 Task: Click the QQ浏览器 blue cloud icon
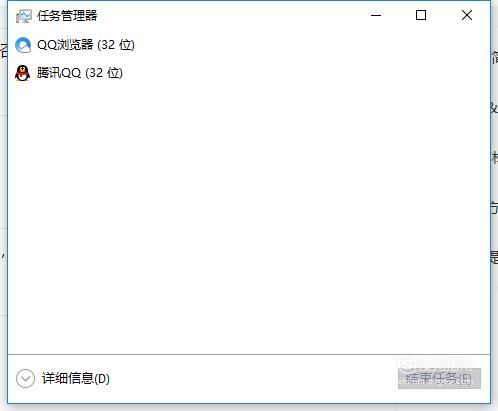click(x=23, y=45)
